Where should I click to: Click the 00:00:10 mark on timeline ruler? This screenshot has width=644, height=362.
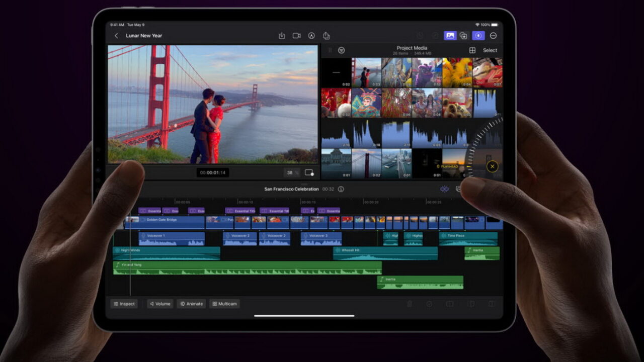pyautogui.click(x=245, y=202)
